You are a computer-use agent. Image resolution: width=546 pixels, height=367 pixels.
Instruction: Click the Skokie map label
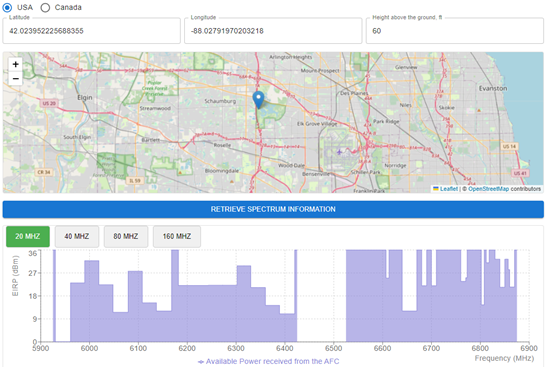(446, 108)
